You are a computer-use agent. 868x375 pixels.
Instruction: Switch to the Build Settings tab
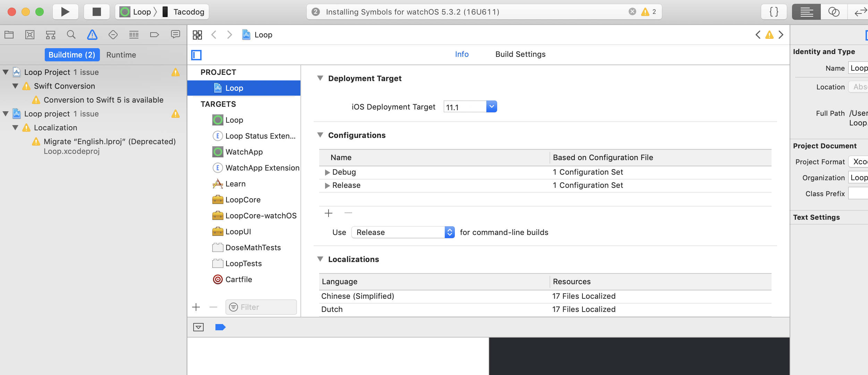520,54
